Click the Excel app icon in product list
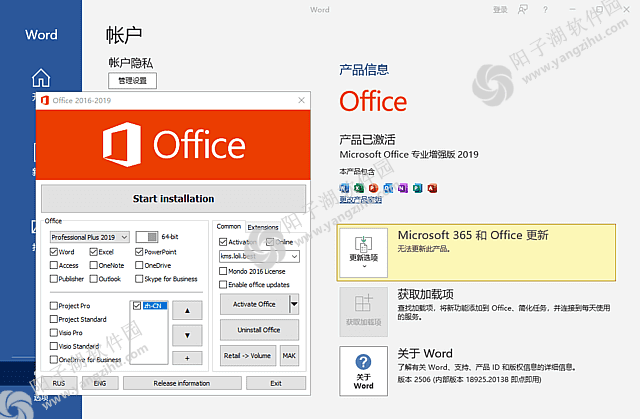 [x=359, y=188]
